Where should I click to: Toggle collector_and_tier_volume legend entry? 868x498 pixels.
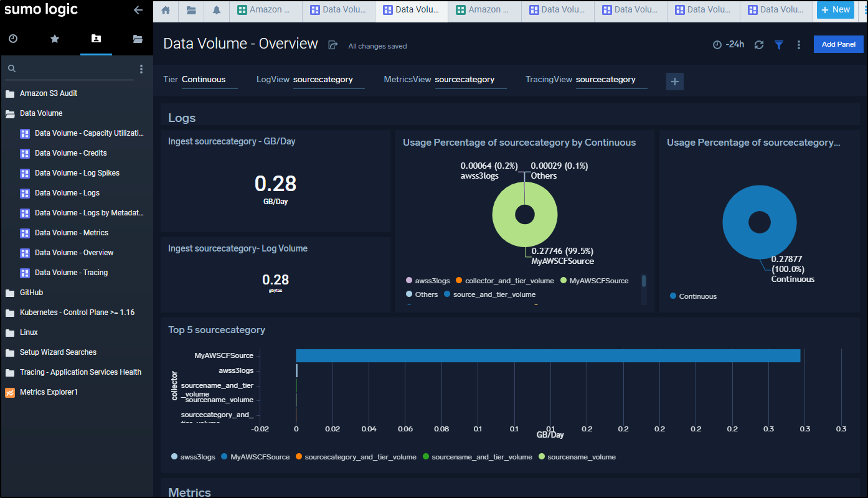[504, 281]
